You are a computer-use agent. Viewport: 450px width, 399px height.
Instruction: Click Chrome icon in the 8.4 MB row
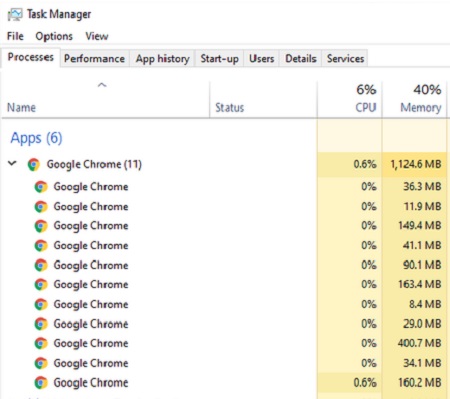pyautogui.click(x=41, y=304)
